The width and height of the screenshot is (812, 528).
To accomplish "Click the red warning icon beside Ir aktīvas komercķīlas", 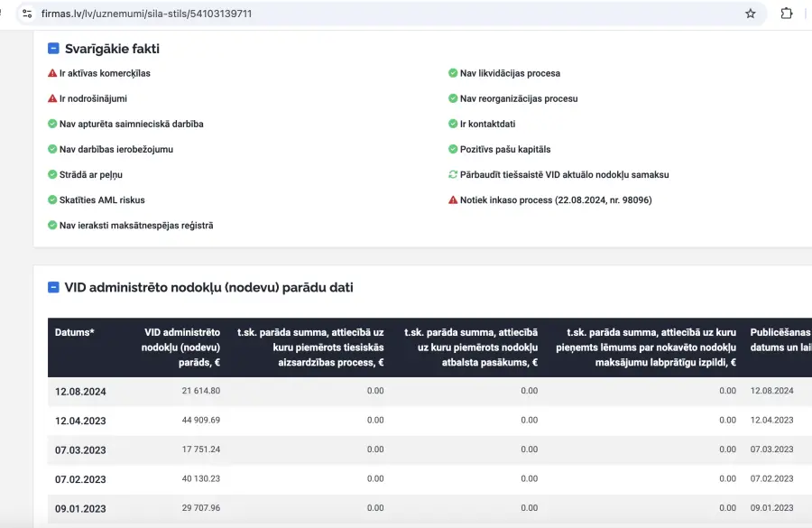I will tap(52, 73).
